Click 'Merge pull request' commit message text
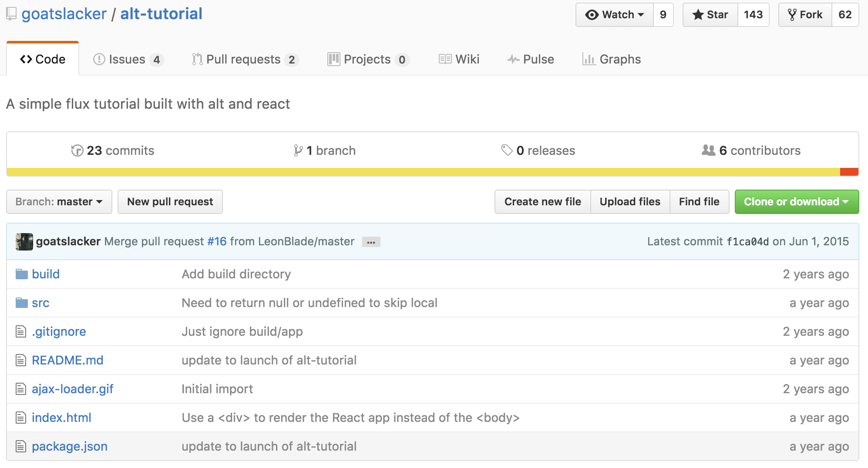 click(154, 241)
